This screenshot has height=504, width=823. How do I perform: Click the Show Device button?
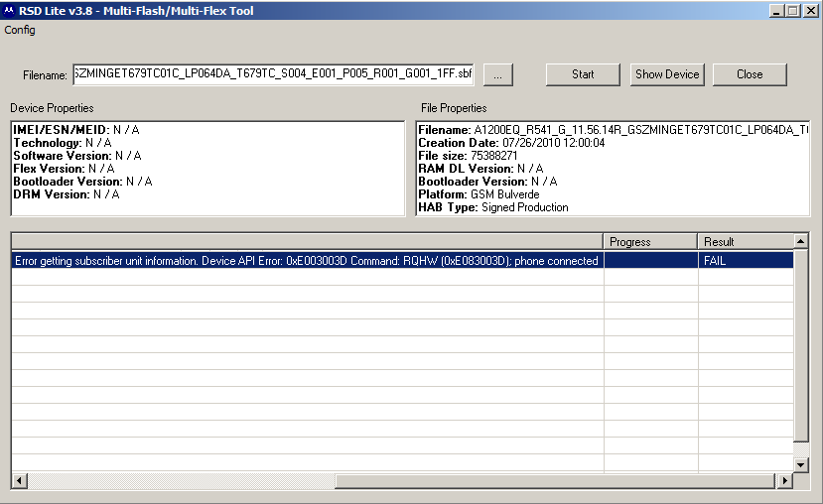click(667, 74)
